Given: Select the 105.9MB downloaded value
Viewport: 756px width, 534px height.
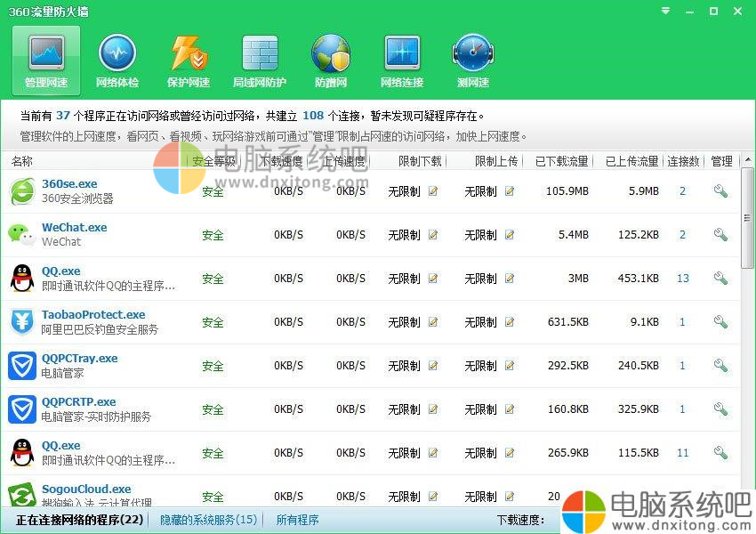Looking at the screenshot, I should pos(567,191).
